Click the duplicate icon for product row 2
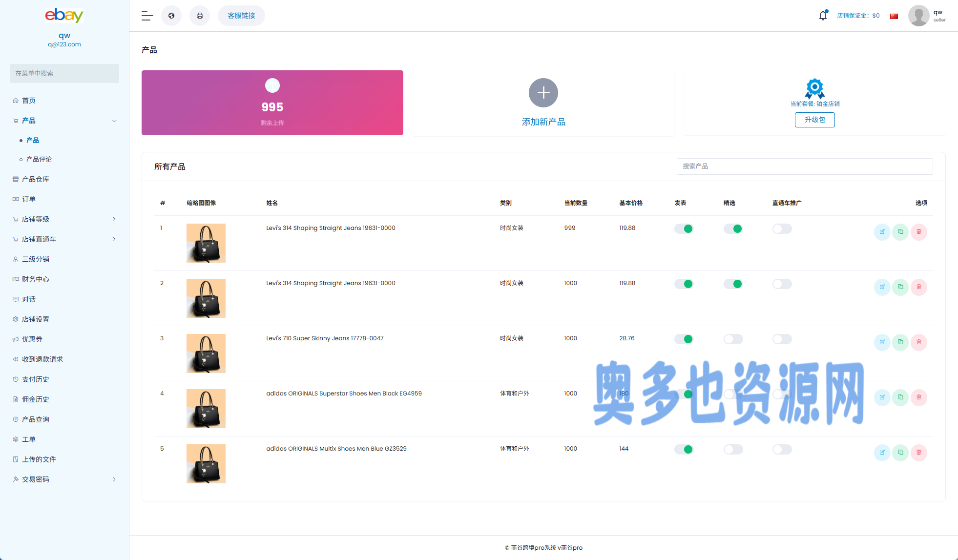This screenshot has width=958, height=560. [x=900, y=287]
